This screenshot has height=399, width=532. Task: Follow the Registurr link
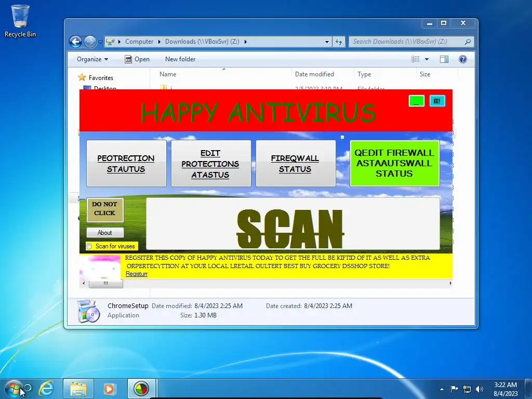tap(137, 274)
